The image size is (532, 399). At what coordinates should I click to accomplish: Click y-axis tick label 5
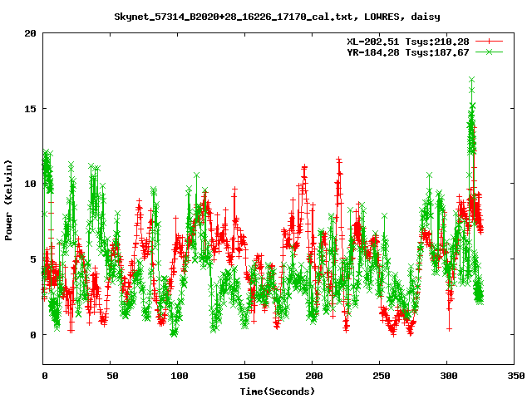(33, 259)
